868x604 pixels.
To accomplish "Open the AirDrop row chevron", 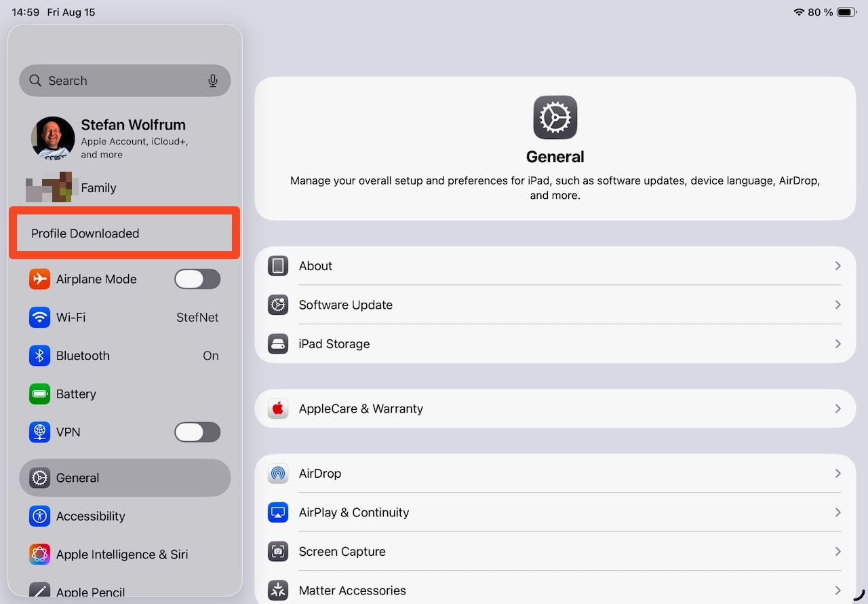I will [838, 474].
